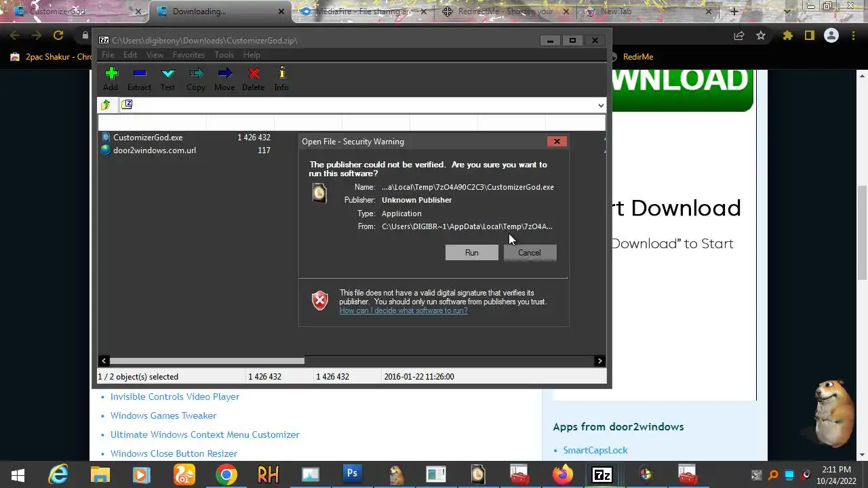Image resolution: width=868 pixels, height=488 pixels.
Task: Click Cancel in the Security Warning dialog
Action: pos(530,253)
